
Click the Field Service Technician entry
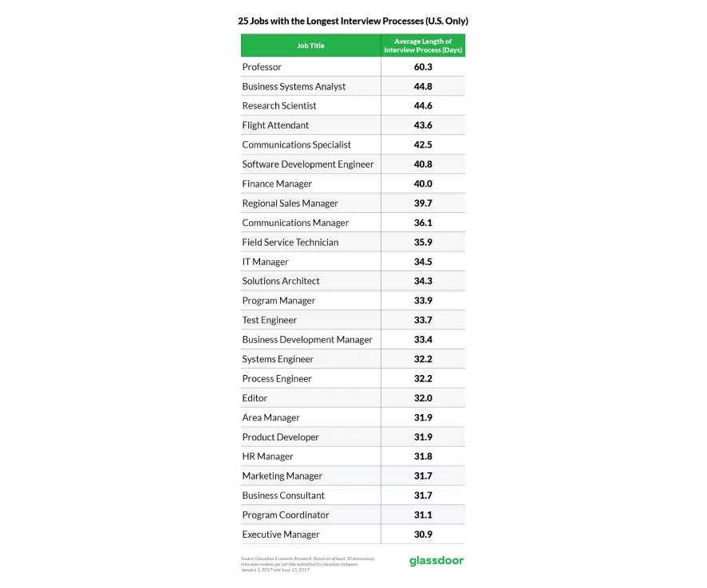point(290,243)
